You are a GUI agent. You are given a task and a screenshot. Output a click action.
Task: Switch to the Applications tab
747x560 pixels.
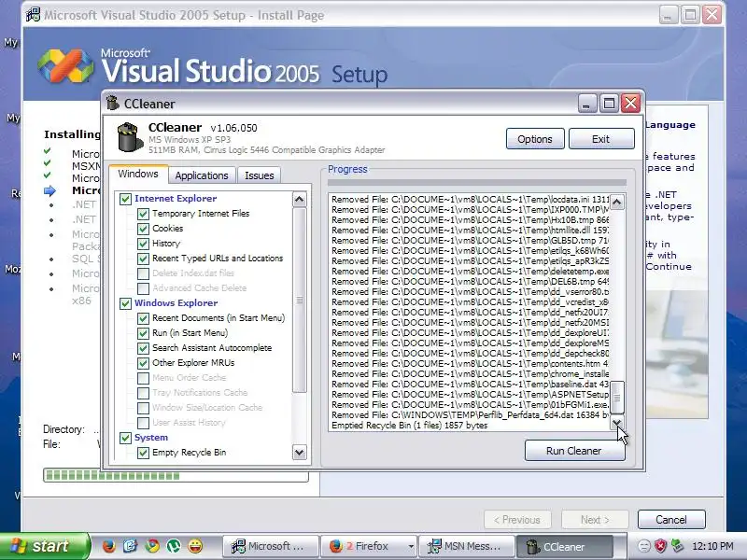pyautogui.click(x=202, y=175)
